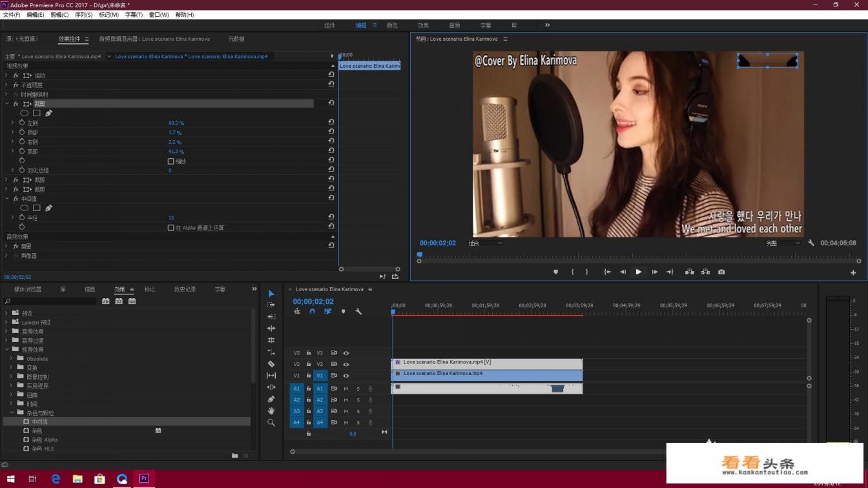Expand the 预设 (Presets) folder
Image resolution: width=868 pixels, height=488 pixels.
6,313
